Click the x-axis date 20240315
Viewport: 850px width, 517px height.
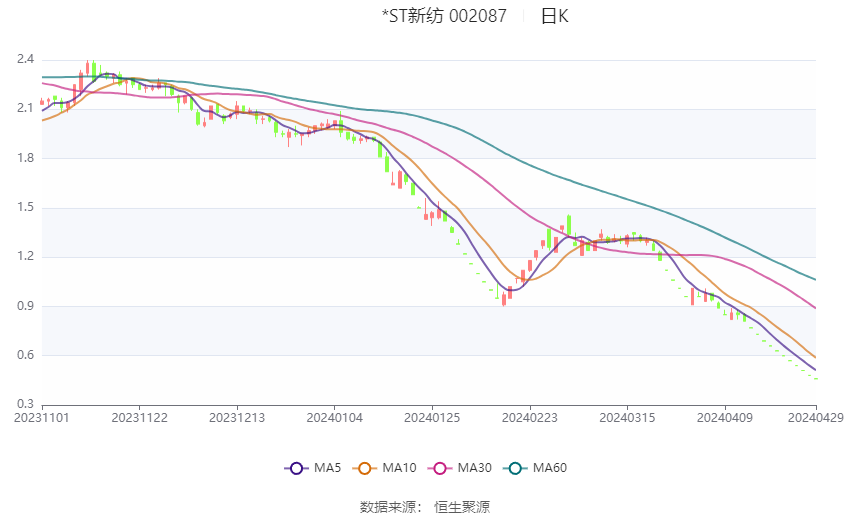(627, 418)
